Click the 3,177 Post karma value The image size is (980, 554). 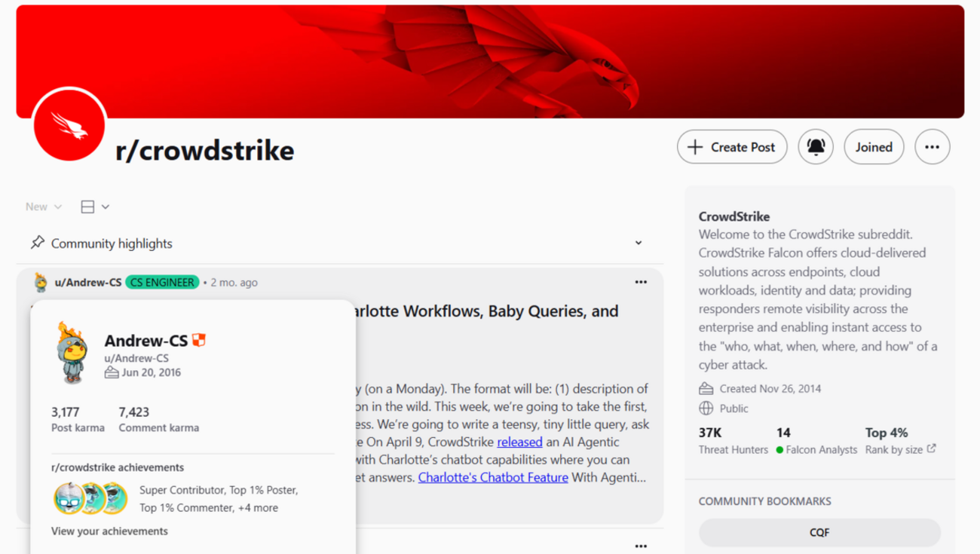pyautogui.click(x=65, y=412)
